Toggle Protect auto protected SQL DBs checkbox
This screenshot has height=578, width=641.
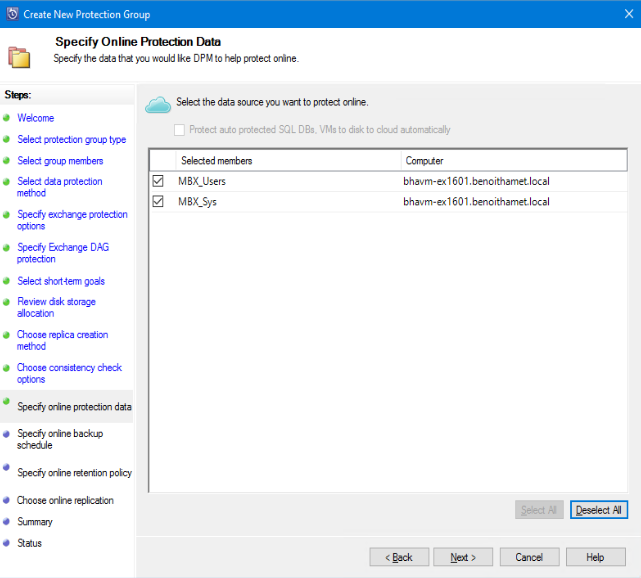click(179, 130)
